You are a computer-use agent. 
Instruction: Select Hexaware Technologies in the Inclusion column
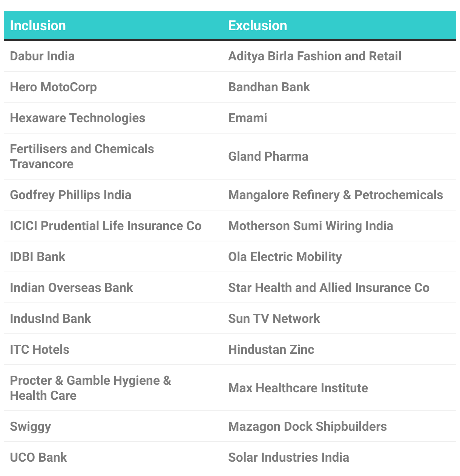click(x=77, y=118)
